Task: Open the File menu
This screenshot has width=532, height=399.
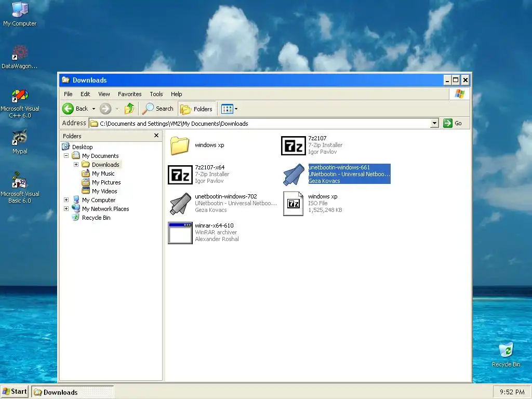Action: click(x=68, y=94)
